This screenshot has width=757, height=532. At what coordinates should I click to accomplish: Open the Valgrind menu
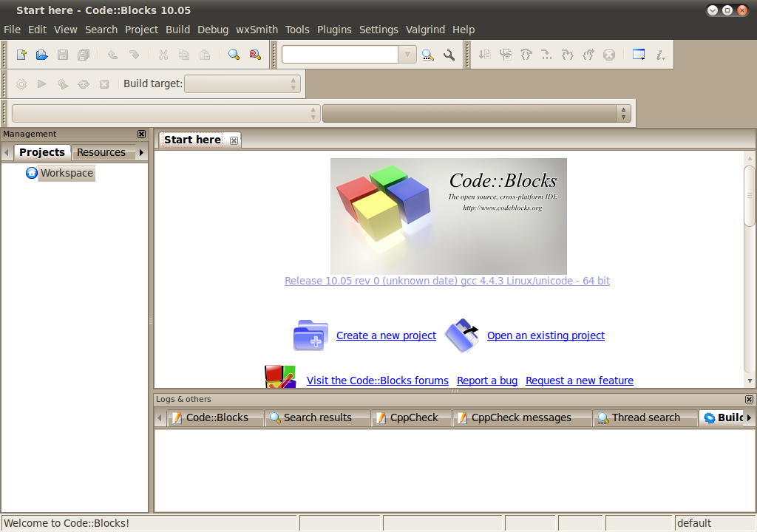(425, 30)
